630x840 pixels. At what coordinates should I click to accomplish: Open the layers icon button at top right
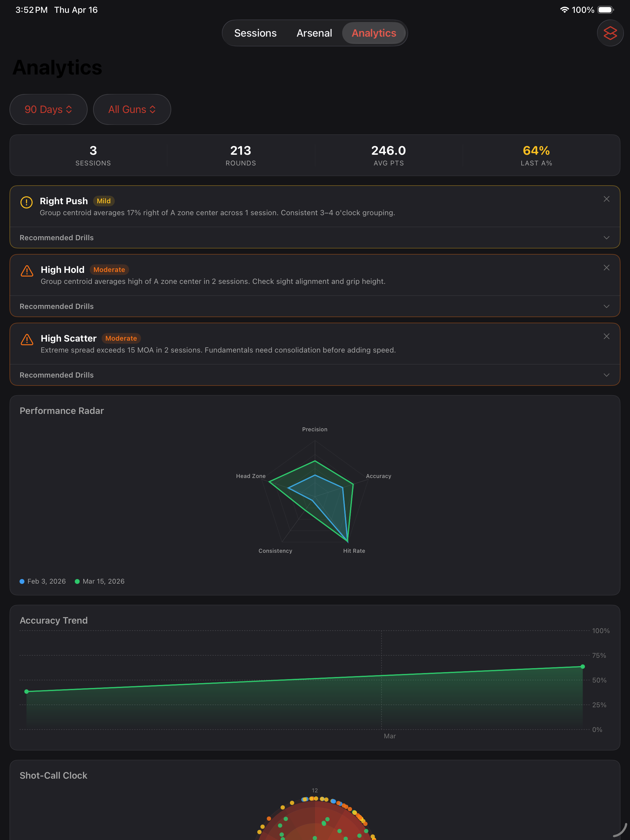point(610,33)
